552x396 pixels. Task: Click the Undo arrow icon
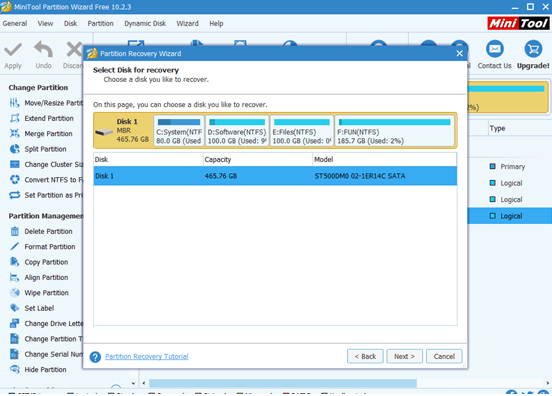(x=43, y=49)
